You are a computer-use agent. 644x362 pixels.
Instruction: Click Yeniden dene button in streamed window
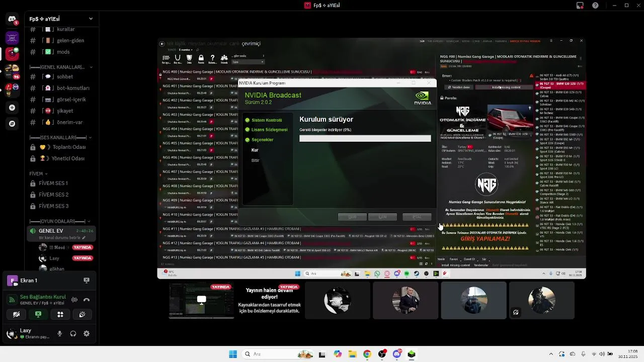(459, 87)
